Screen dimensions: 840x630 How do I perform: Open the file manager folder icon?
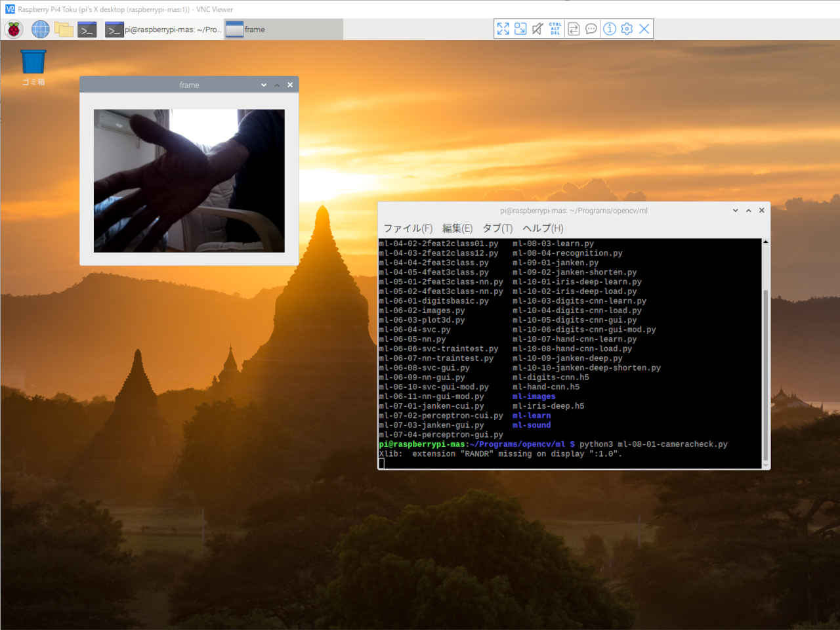64,30
